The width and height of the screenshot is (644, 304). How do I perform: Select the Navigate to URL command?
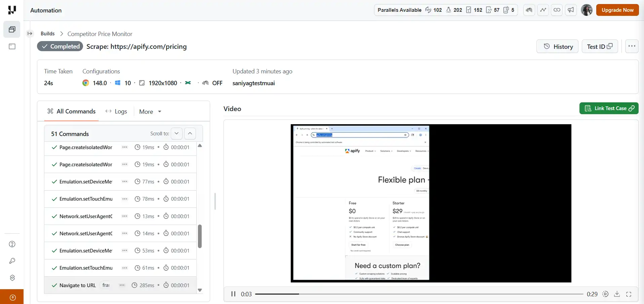pos(120,285)
